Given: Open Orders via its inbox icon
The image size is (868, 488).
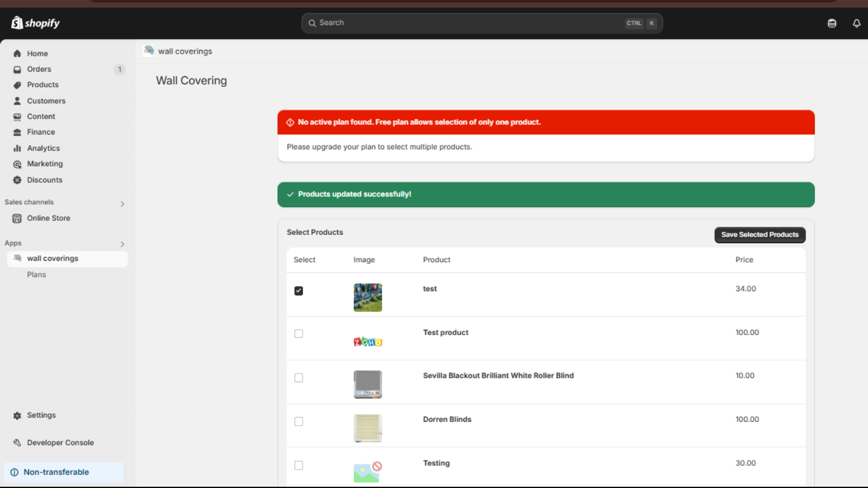Looking at the screenshot, I should [17, 69].
